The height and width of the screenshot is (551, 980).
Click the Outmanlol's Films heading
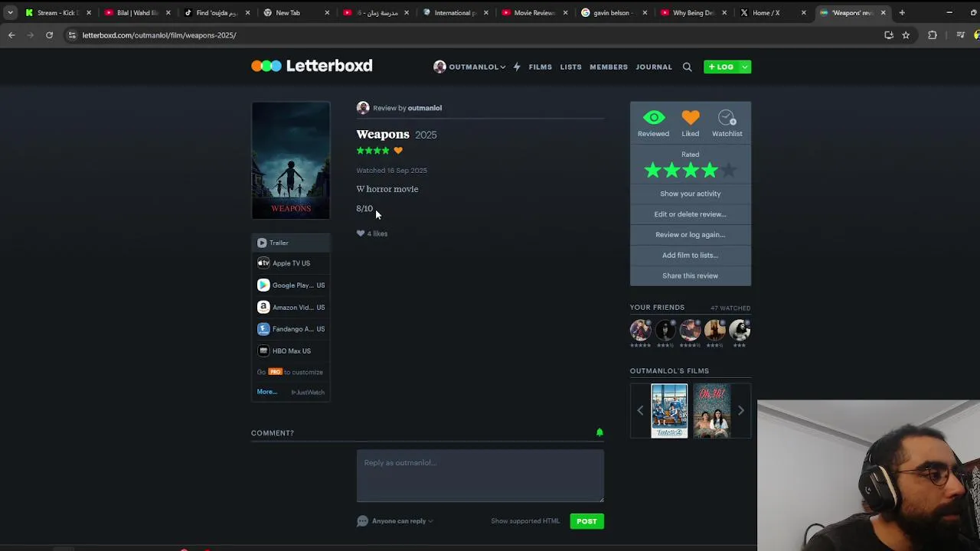coord(669,371)
